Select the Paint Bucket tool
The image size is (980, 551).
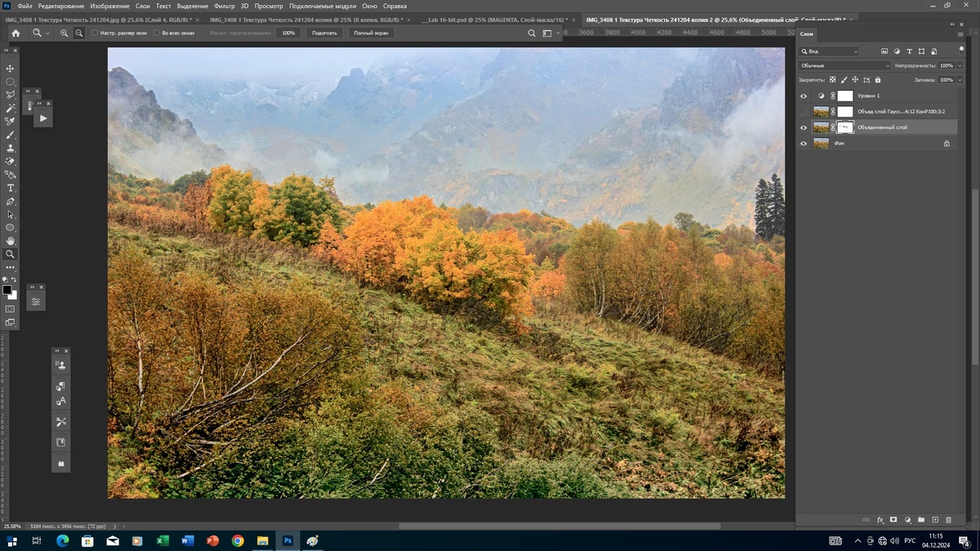click(11, 175)
